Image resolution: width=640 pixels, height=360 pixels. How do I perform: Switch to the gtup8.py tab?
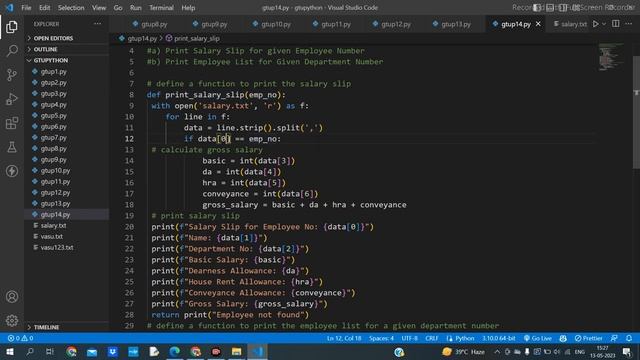pyautogui.click(x=150, y=24)
